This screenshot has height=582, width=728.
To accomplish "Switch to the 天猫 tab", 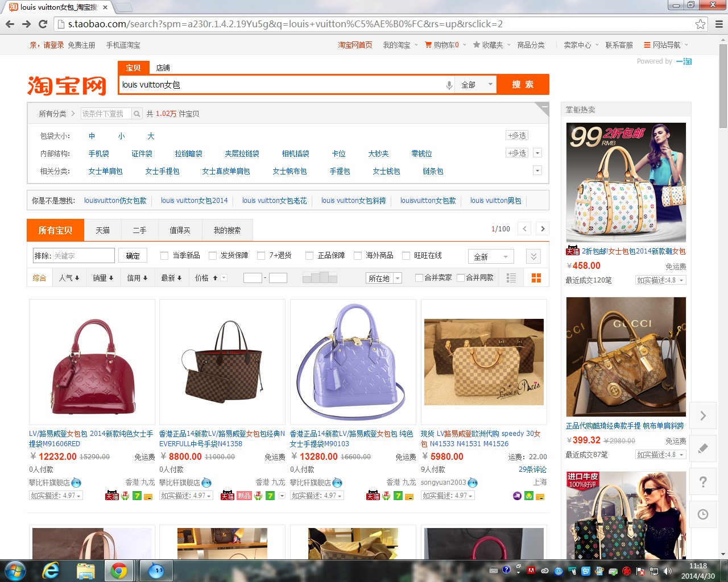I will (x=102, y=230).
